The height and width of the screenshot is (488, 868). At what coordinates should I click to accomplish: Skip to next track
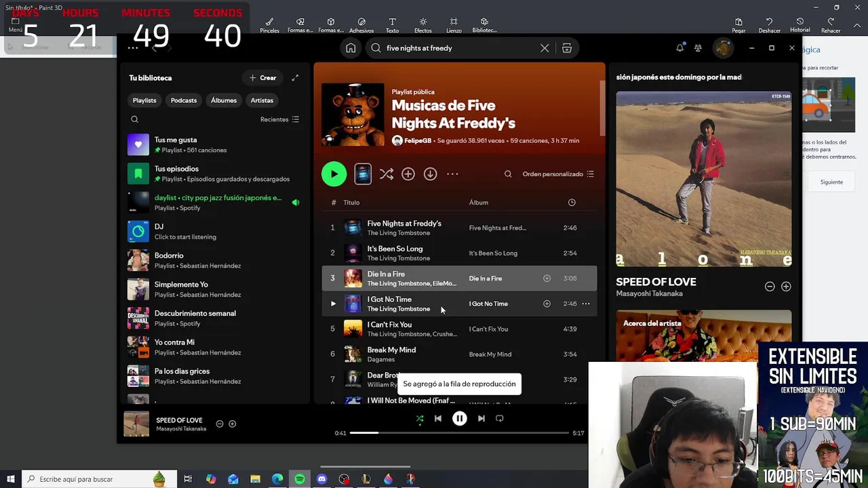481,418
